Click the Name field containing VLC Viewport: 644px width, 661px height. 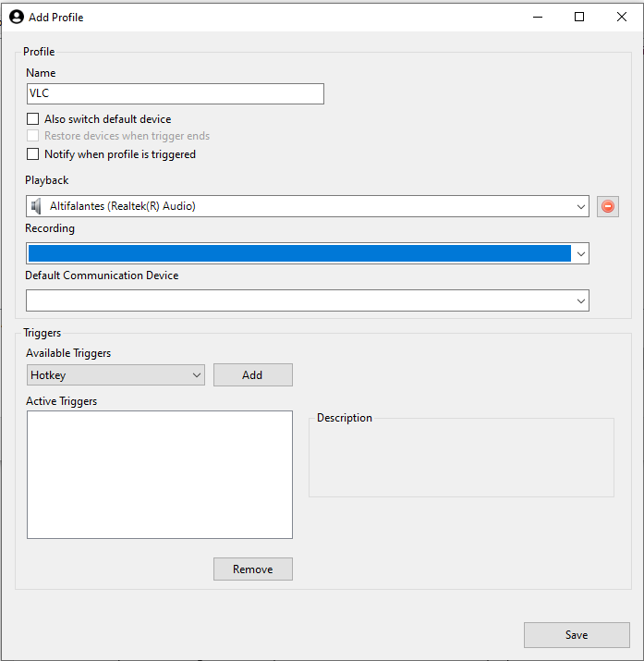[x=176, y=93]
